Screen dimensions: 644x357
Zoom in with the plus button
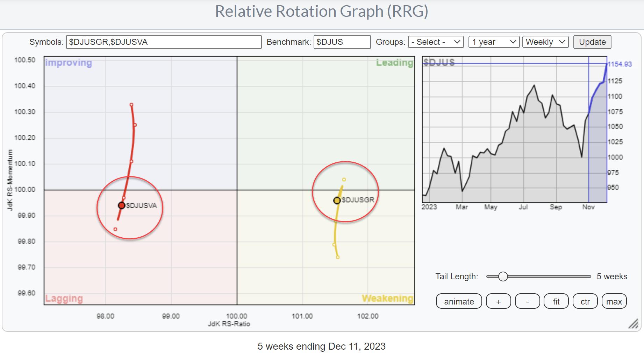tap(498, 301)
